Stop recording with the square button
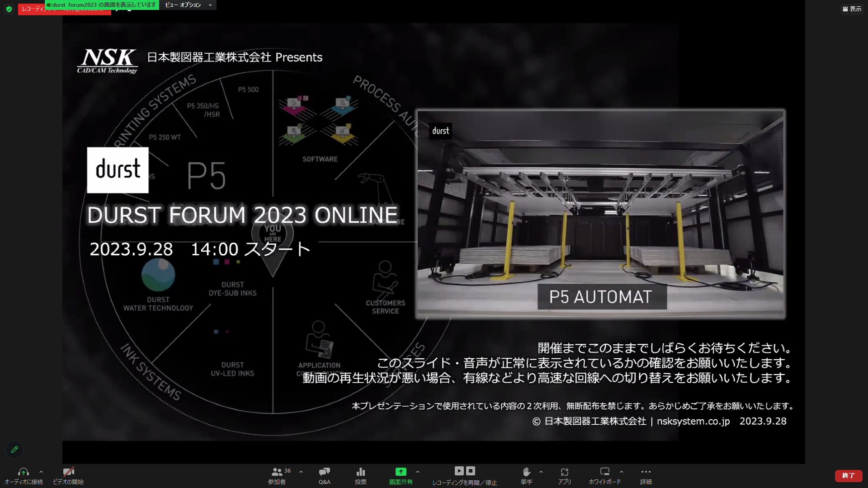 click(471, 471)
